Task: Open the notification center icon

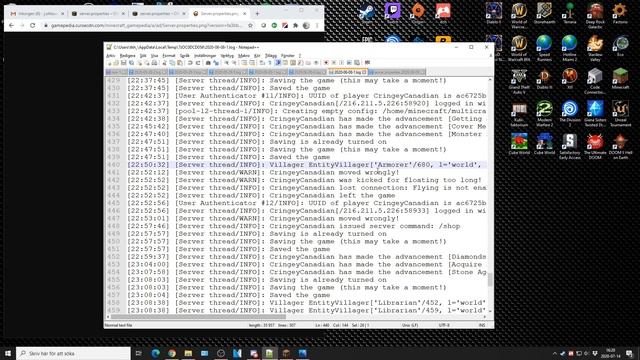Action: coord(630,353)
